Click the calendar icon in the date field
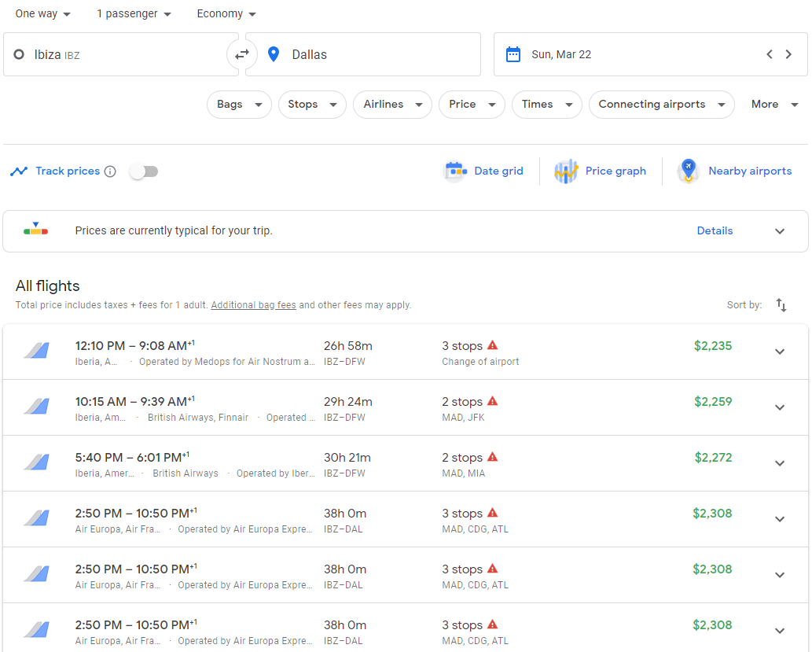The width and height of the screenshot is (812, 652). point(514,54)
